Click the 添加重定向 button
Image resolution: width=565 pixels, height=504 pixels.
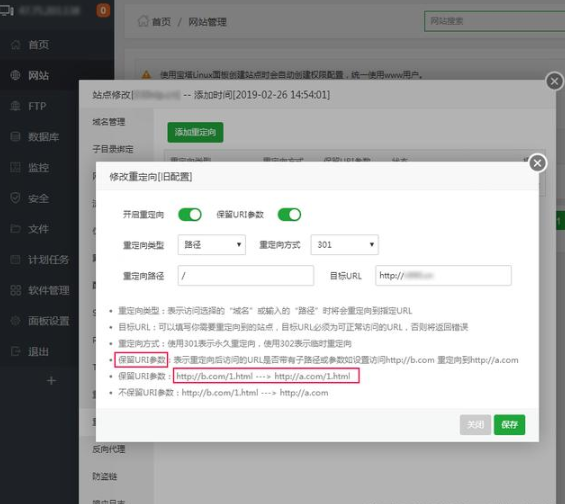pos(195,132)
